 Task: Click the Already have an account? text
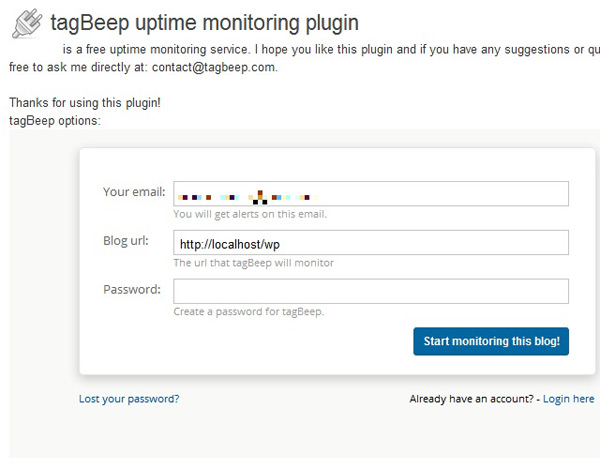click(471, 399)
